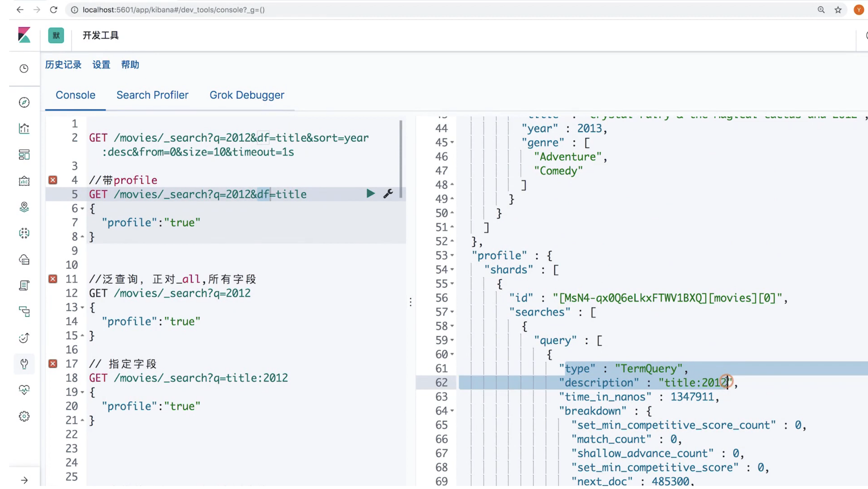Viewport: 868px width, 489px height.
Task: Open the wrench options for the request
Action: [388, 194]
